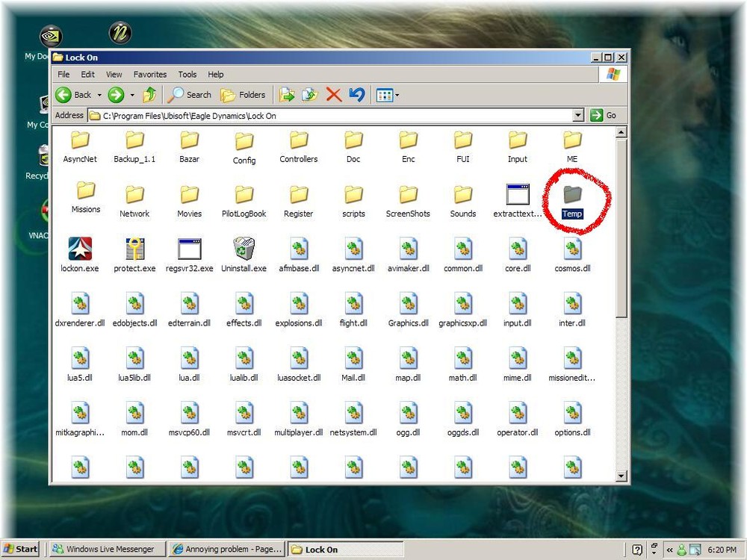This screenshot has height=560, width=747.
Task: Toggle the Folders side pane
Action: tap(244, 95)
